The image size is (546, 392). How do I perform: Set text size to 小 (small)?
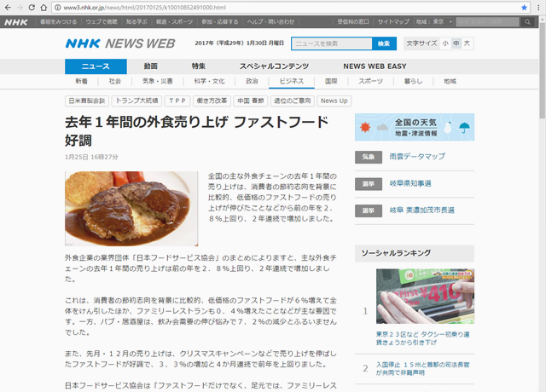(x=444, y=43)
